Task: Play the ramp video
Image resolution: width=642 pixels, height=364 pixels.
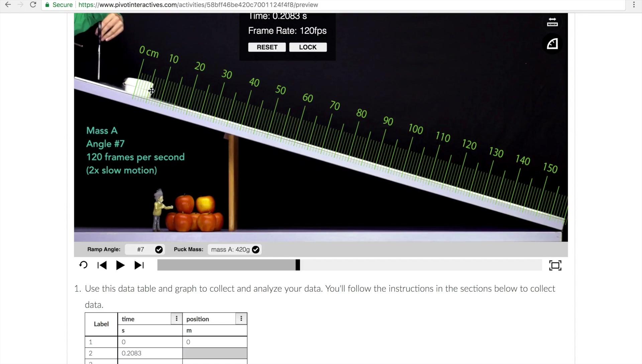Action: point(120,265)
